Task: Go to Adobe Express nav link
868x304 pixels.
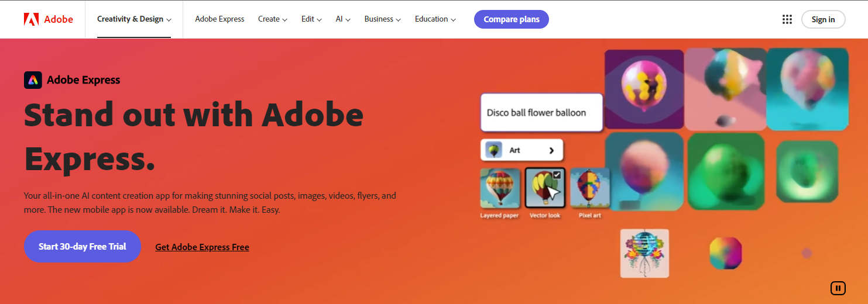Action: tap(219, 19)
